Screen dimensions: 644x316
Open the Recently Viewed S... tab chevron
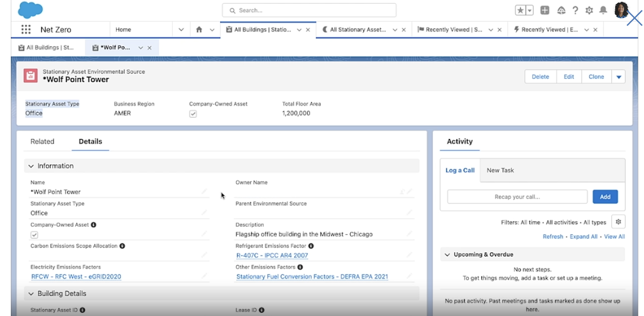coord(491,30)
